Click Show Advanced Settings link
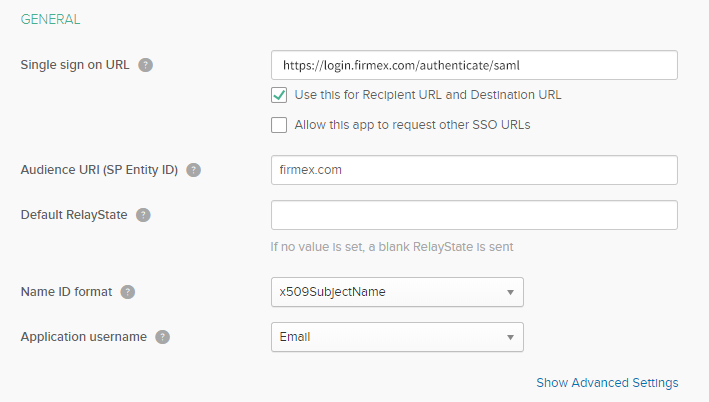 coord(607,383)
